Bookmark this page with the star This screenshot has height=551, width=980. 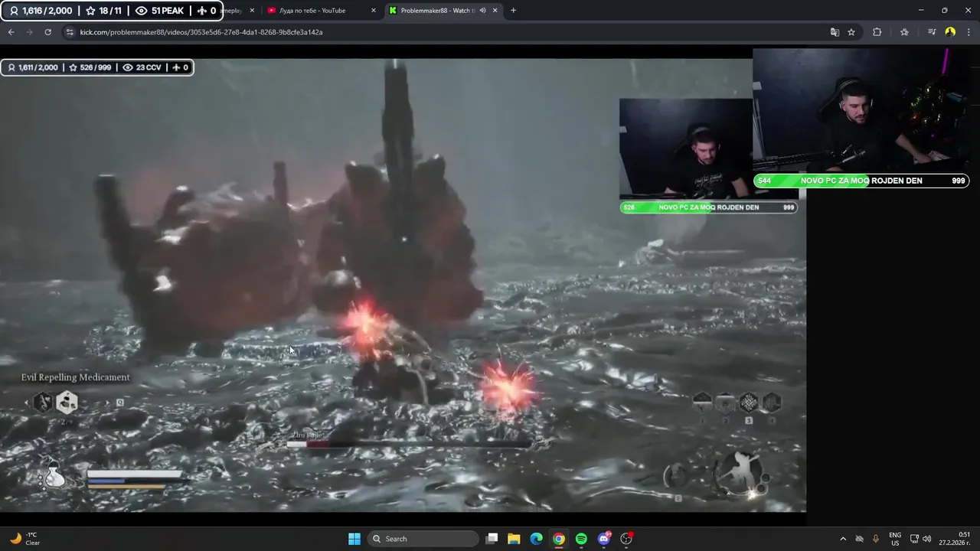851,32
